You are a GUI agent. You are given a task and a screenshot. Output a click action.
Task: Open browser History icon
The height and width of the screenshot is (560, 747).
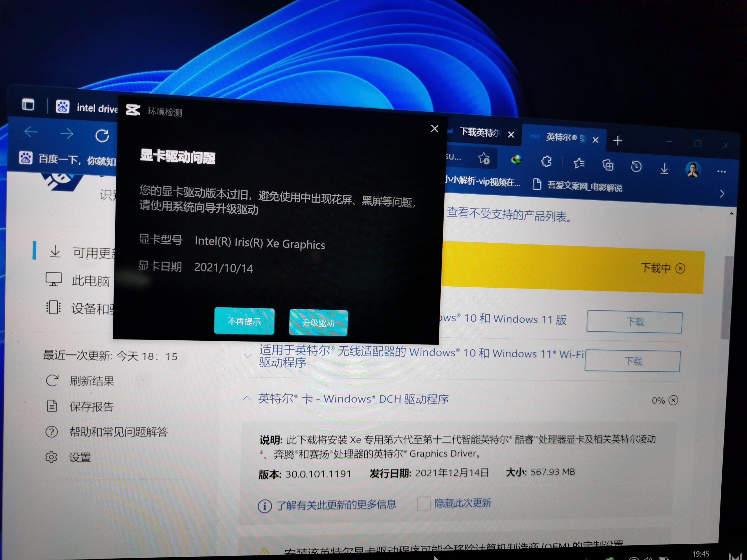click(x=636, y=167)
